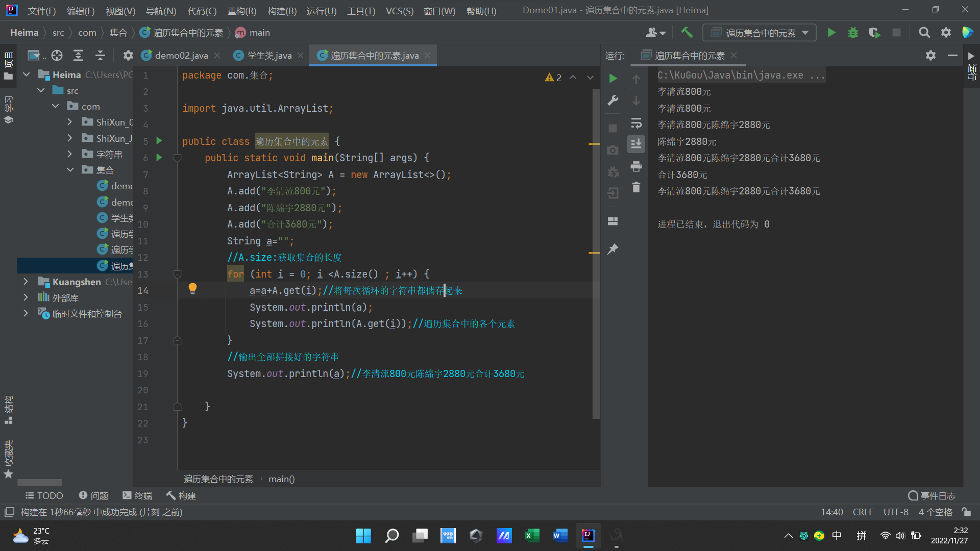This screenshot has width=980, height=551.
Task: Open the 重构(R) menu
Action: 241,11
